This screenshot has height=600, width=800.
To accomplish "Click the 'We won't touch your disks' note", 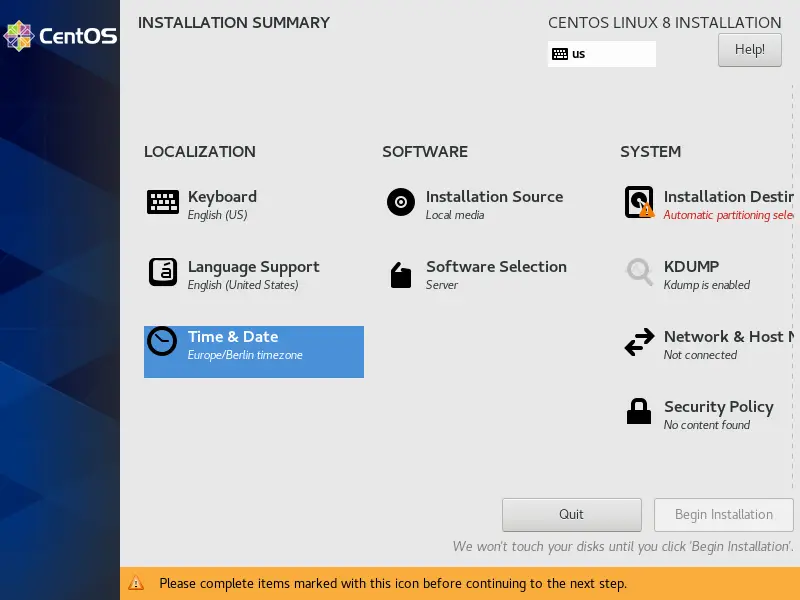I will click(x=623, y=546).
